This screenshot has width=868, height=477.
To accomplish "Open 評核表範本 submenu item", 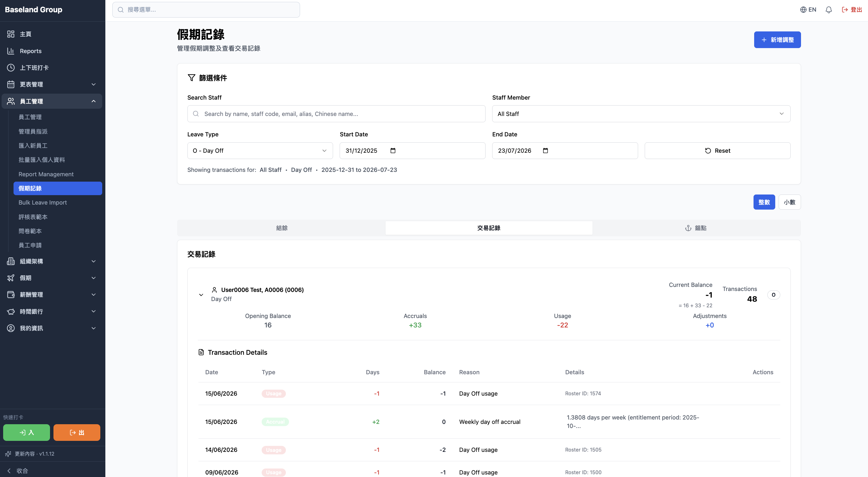I will tap(58, 217).
